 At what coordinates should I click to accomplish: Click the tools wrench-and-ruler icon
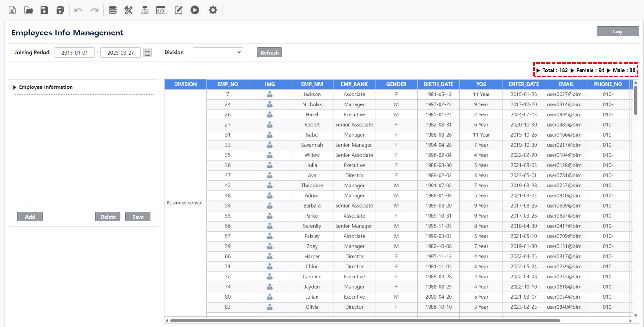coord(128,10)
